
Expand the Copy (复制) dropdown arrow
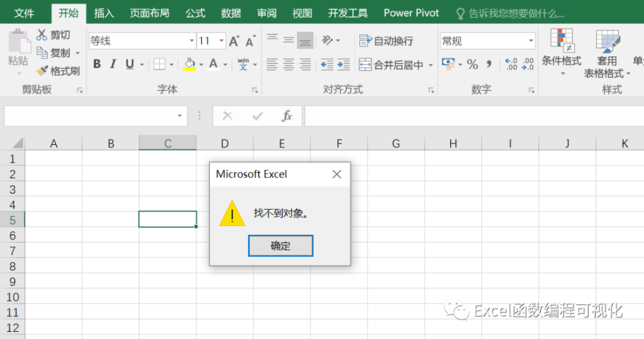[78, 53]
